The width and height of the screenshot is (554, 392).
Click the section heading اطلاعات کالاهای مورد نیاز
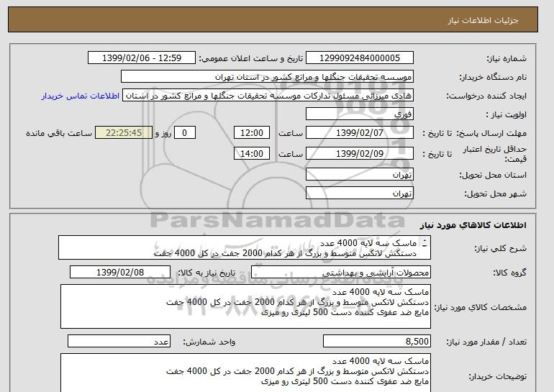tap(473, 225)
